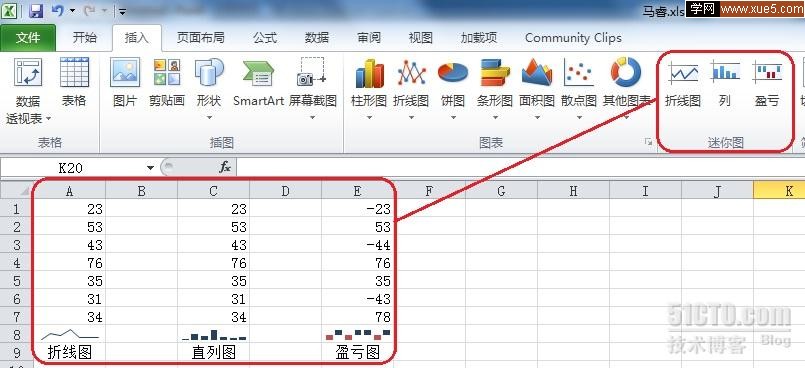The width and height of the screenshot is (805, 368).
Task: Insert a line sparkline in 迷你图 group
Action: point(683,82)
